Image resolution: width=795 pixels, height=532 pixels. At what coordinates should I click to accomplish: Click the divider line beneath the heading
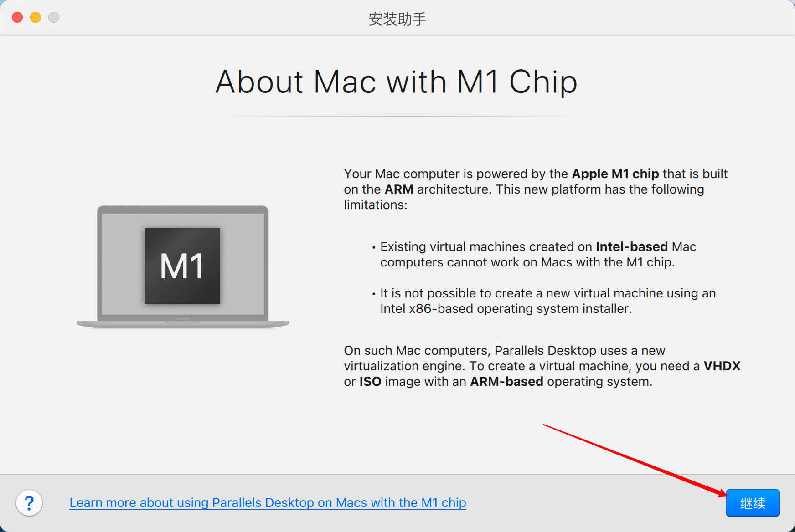pyautogui.click(x=397, y=116)
